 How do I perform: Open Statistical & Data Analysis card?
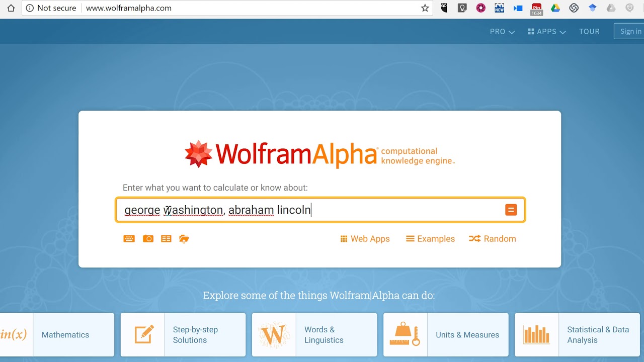click(x=577, y=335)
